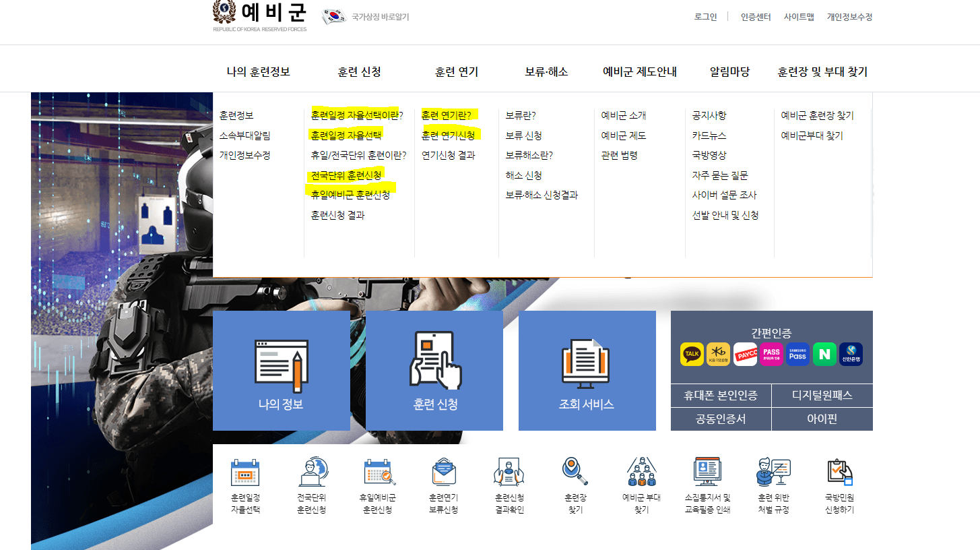Select KakaoTalk 간편인증 icon

click(692, 354)
